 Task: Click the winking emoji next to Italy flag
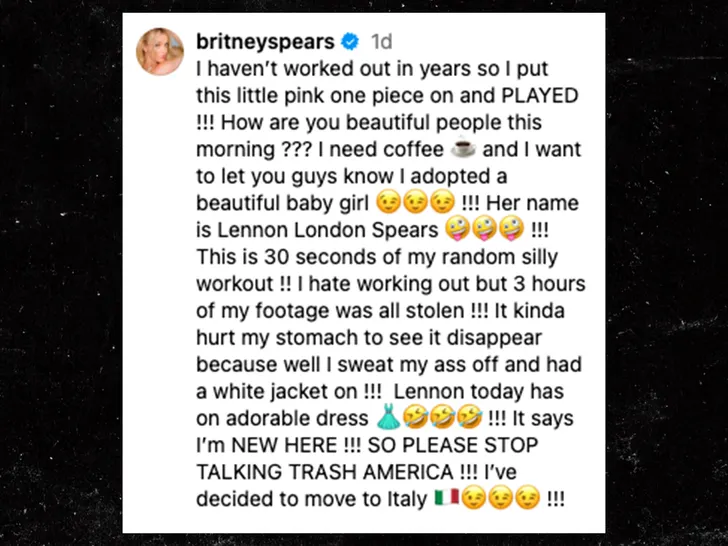[x=474, y=498]
